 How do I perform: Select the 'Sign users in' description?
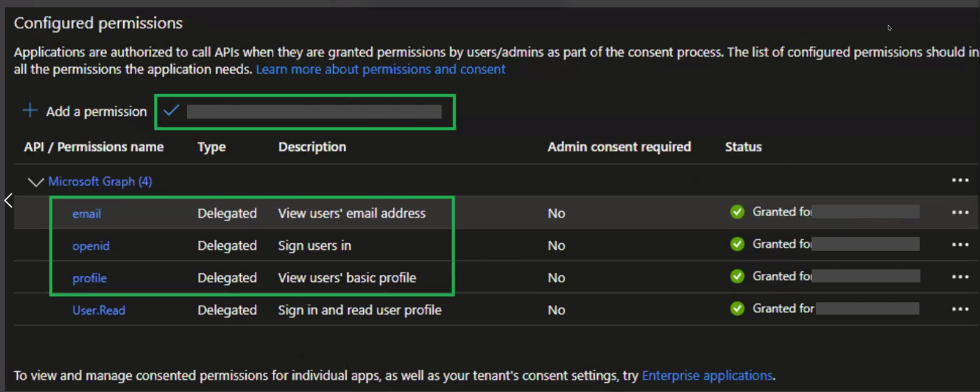[x=315, y=246]
